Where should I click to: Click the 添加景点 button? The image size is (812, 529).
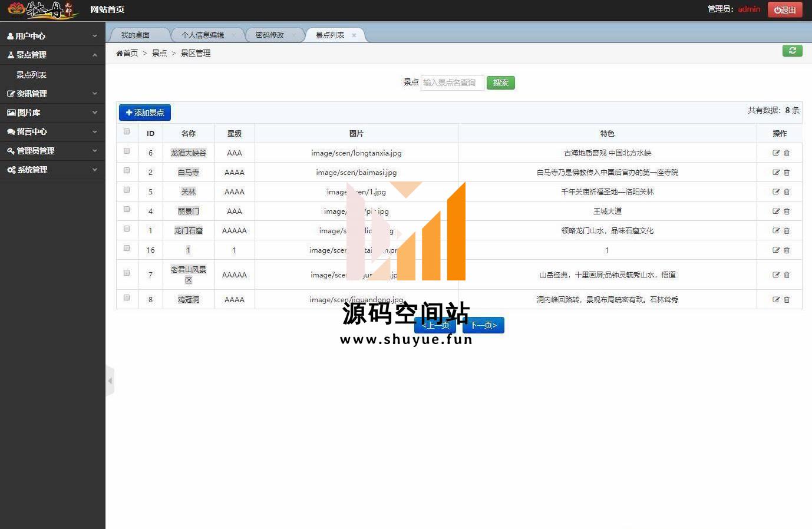point(145,113)
